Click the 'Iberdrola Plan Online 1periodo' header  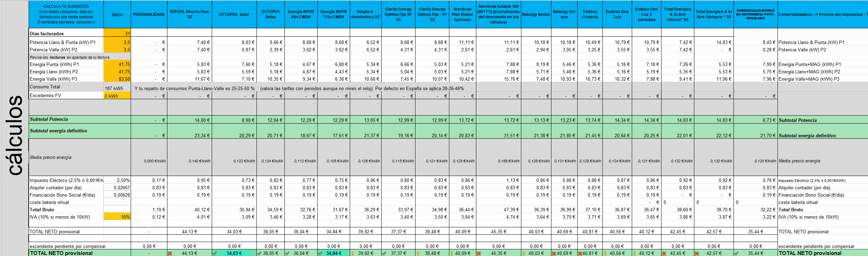(x=462, y=14)
